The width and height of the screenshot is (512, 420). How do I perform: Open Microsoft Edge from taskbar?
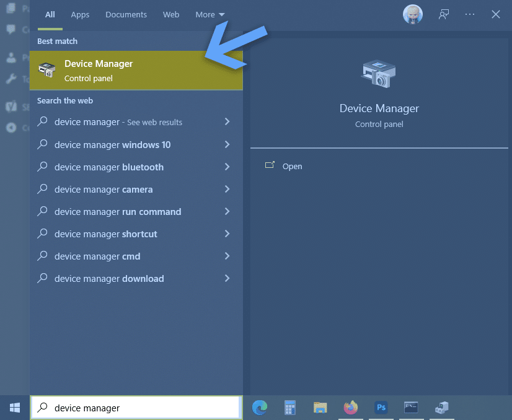[x=260, y=408]
